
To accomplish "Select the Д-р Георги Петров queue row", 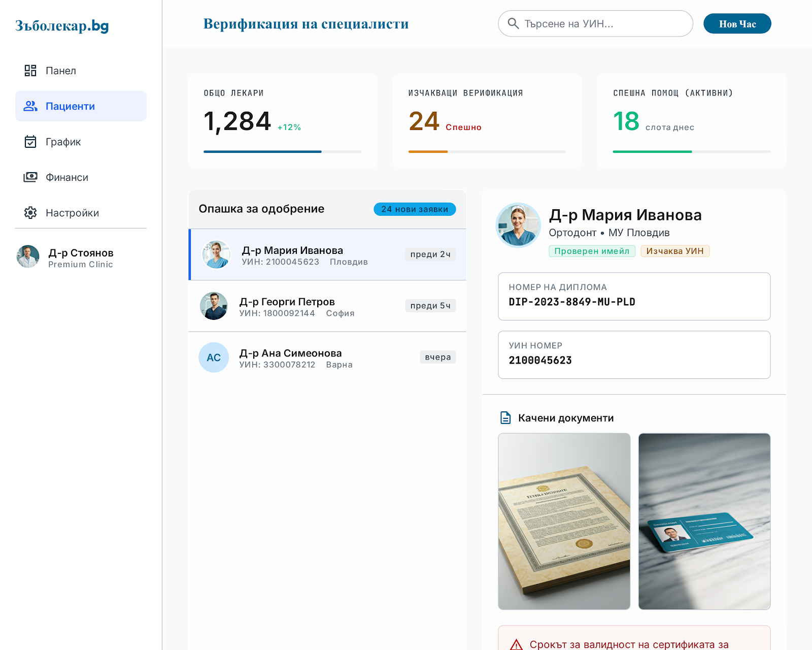I will pos(327,306).
